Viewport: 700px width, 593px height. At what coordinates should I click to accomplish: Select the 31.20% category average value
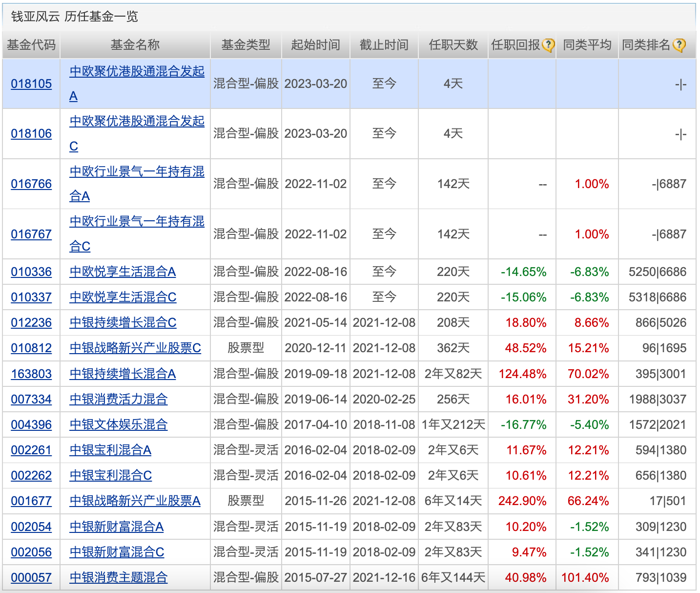(588, 399)
